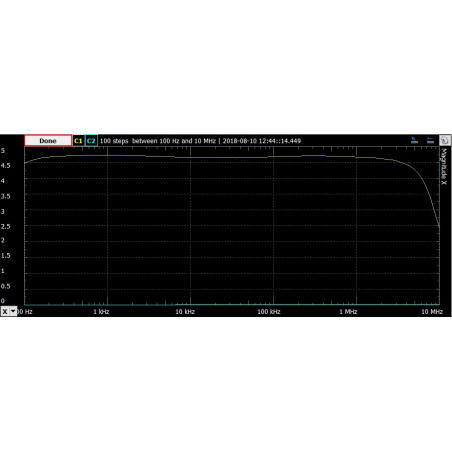Click the 0.5 y-axis value
Viewport: 452px width, 452px height.
pos(5,286)
